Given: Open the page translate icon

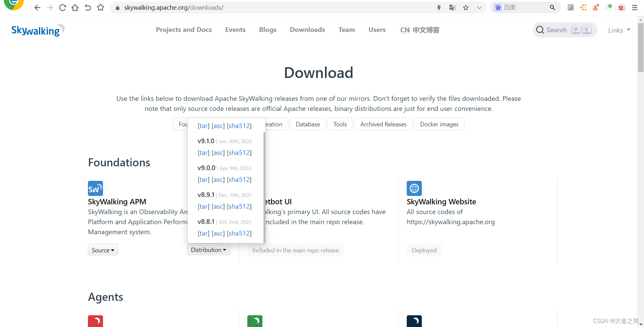Looking at the screenshot, I should pyautogui.click(x=452, y=7).
